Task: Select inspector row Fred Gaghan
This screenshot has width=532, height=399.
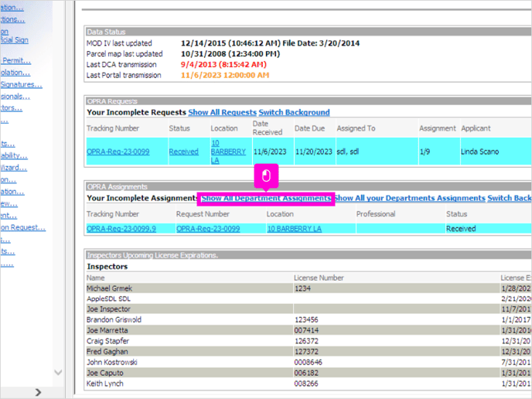Action: 309,352
